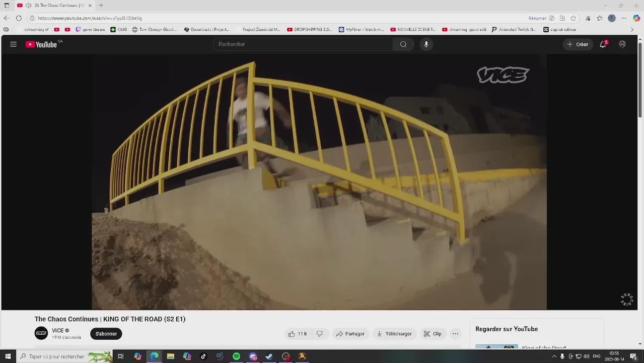Open the Windows notification center icon
This screenshot has width=644, height=363.
pos(633,356)
